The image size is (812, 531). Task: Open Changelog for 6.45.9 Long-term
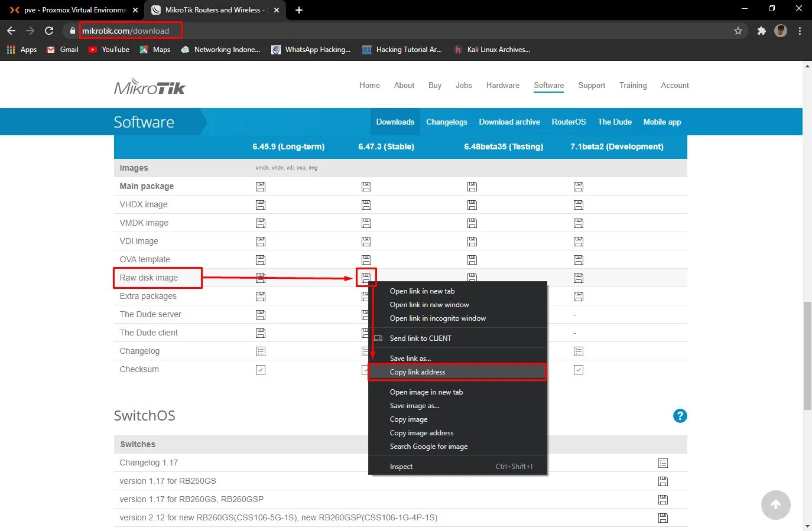point(261,351)
